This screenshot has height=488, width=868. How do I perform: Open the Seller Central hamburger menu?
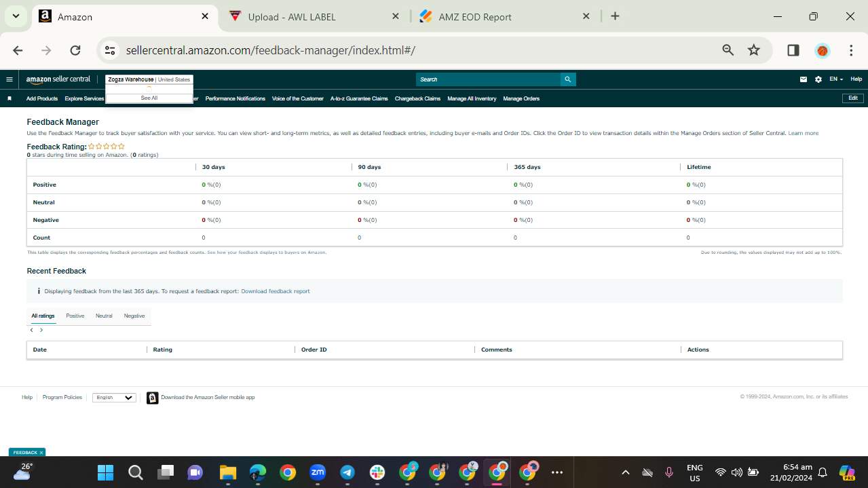coord(10,79)
